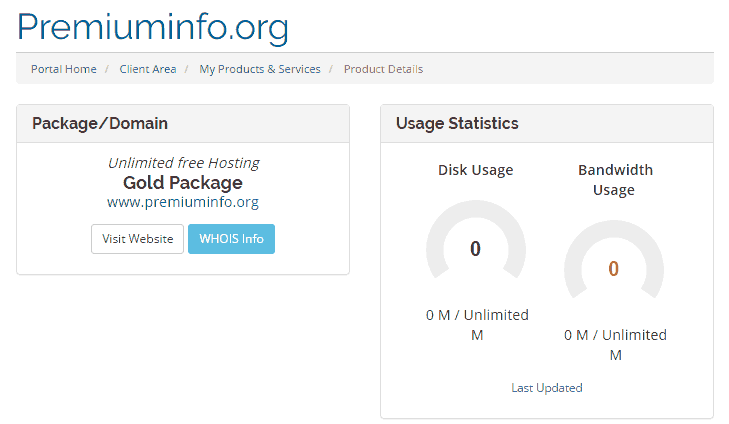The image size is (729, 424).
Task: Click the Unlimited free Hosting label
Action: coord(184,163)
